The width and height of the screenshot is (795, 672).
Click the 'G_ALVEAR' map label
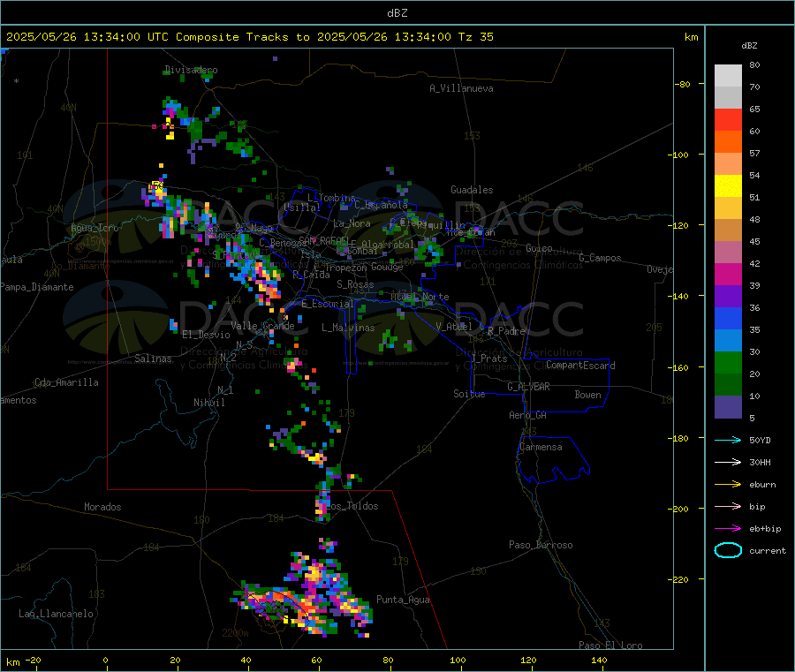tap(529, 387)
